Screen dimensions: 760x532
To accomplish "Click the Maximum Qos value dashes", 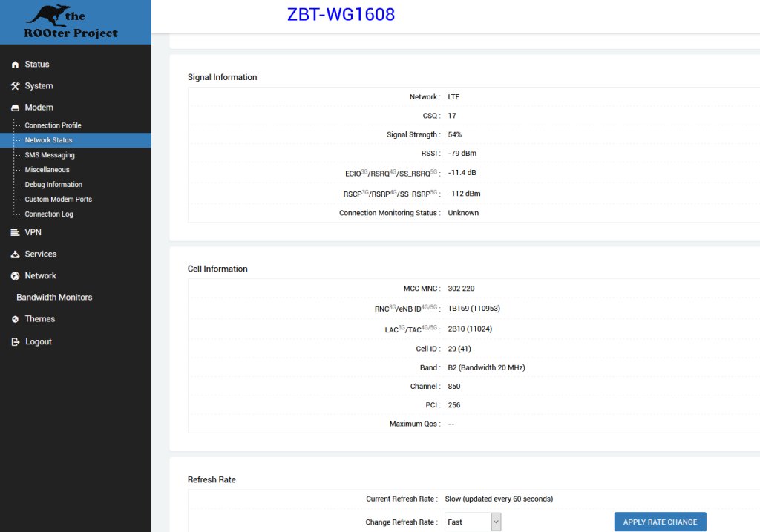I will tap(451, 424).
